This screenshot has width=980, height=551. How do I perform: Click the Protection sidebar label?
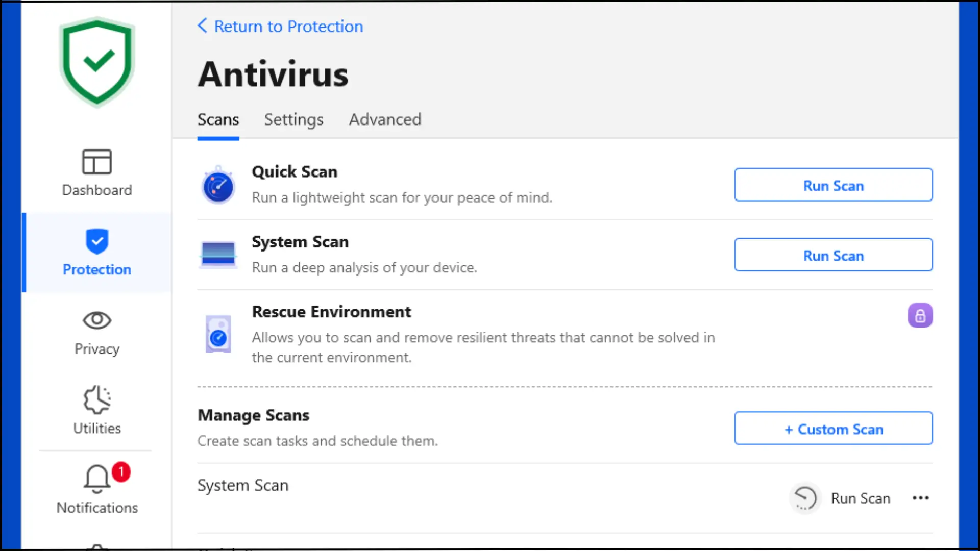[x=97, y=269]
